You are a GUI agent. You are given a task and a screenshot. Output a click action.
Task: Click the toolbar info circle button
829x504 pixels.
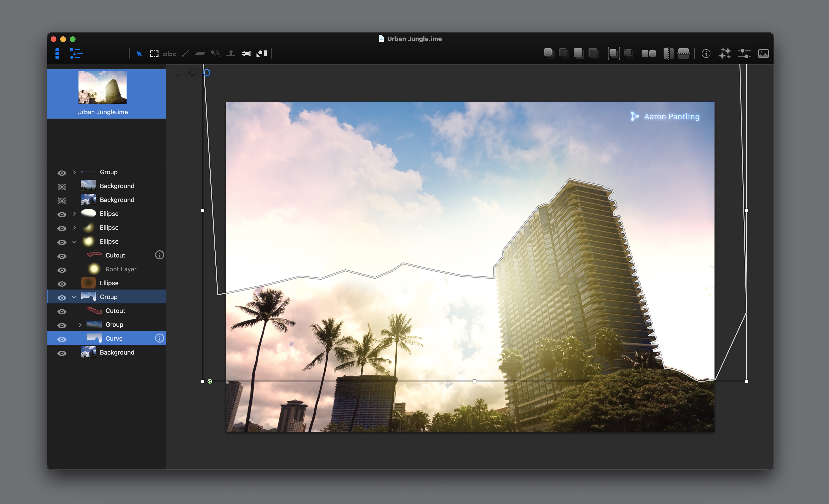click(706, 54)
